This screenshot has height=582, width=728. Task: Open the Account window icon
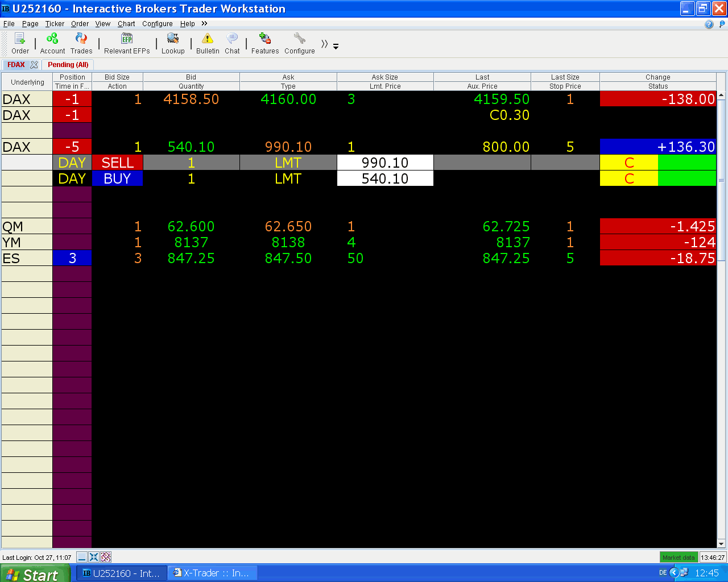52,44
